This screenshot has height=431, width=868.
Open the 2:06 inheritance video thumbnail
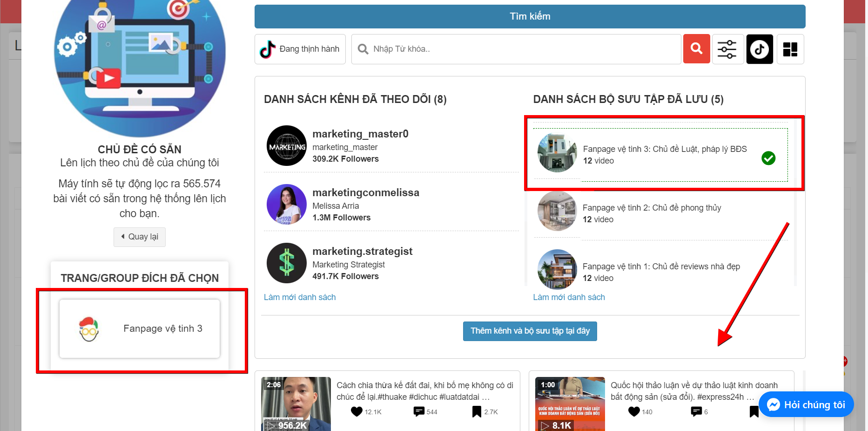coord(296,404)
